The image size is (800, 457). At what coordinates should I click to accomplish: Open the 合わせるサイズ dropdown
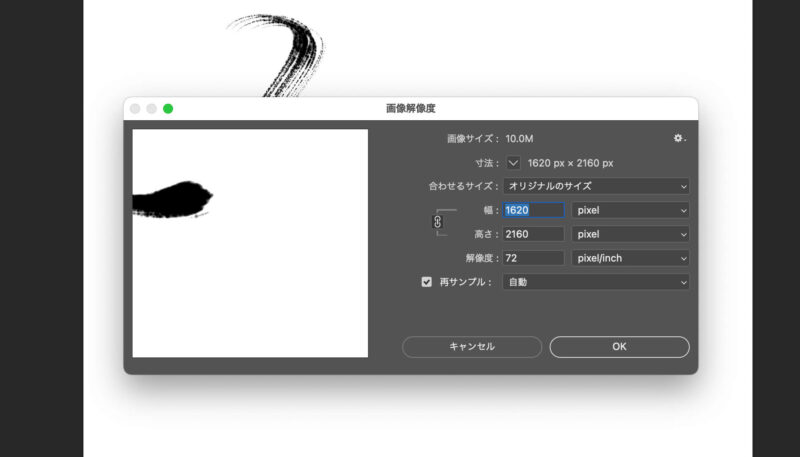596,186
